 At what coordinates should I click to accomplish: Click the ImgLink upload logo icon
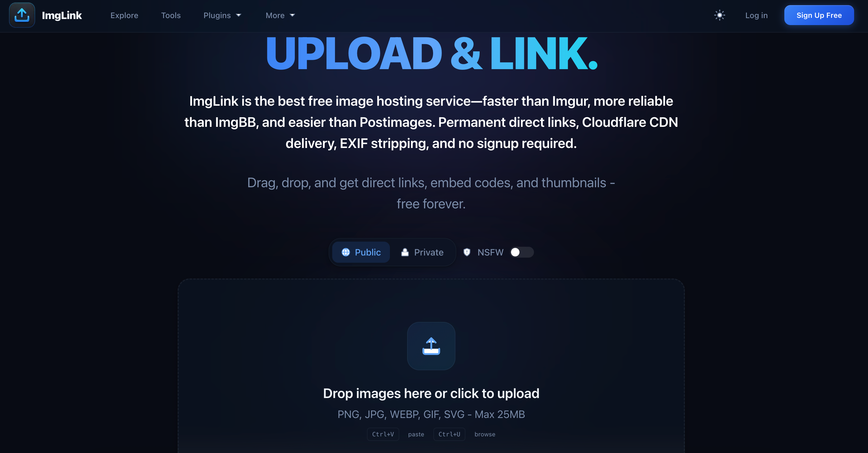point(22,15)
